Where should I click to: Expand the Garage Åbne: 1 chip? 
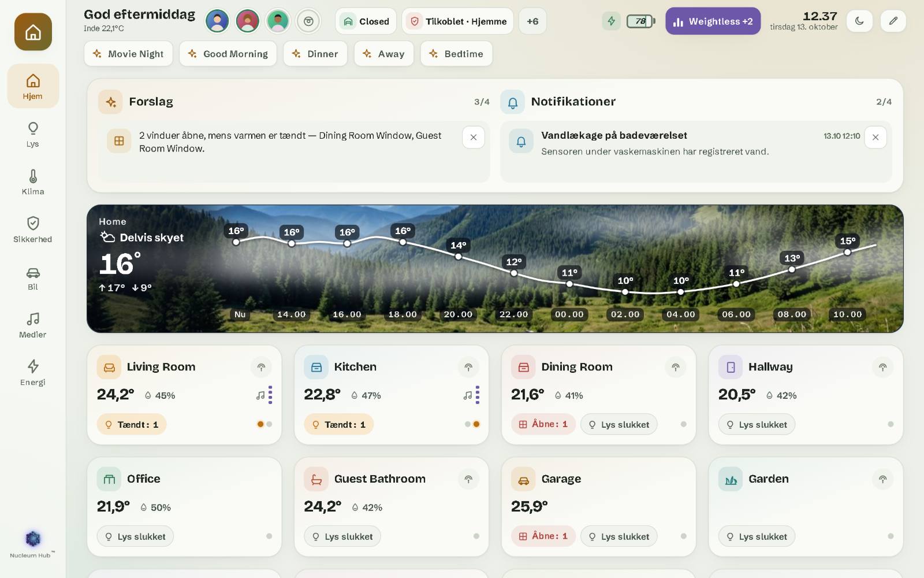[543, 536]
